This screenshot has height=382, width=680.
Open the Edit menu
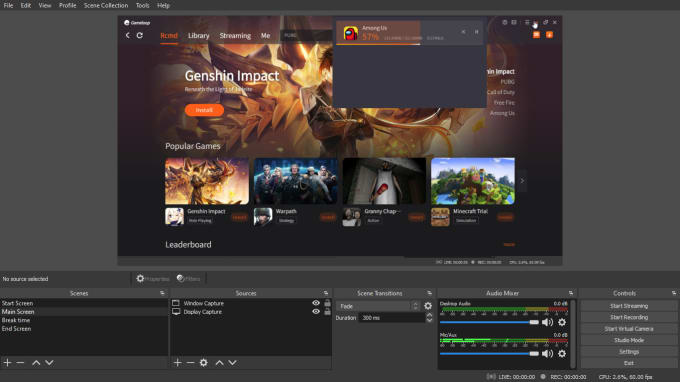click(26, 5)
